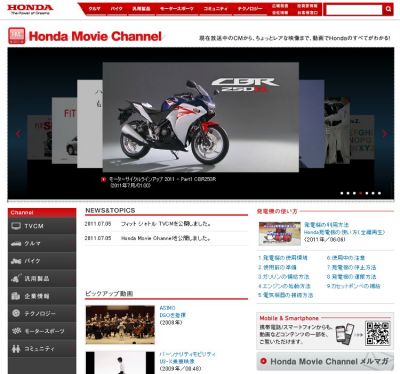Open クルマ channel in sidebar
Image resolution: width=400 pixels, height=374 pixels.
pos(42,244)
